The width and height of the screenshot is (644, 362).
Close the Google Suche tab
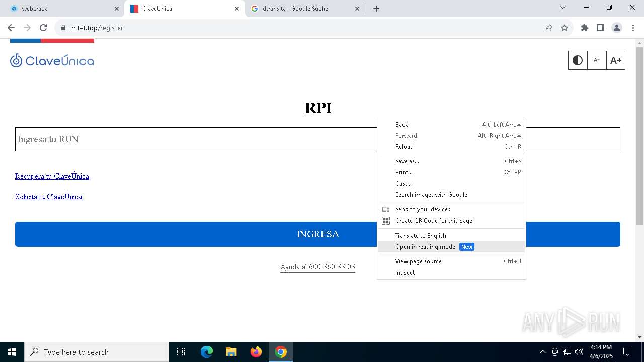coord(357,9)
